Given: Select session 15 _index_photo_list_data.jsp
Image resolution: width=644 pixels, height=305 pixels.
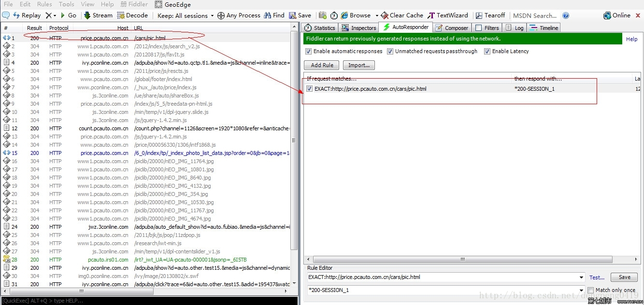Looking at the screenshot, I should click(146, 153).
